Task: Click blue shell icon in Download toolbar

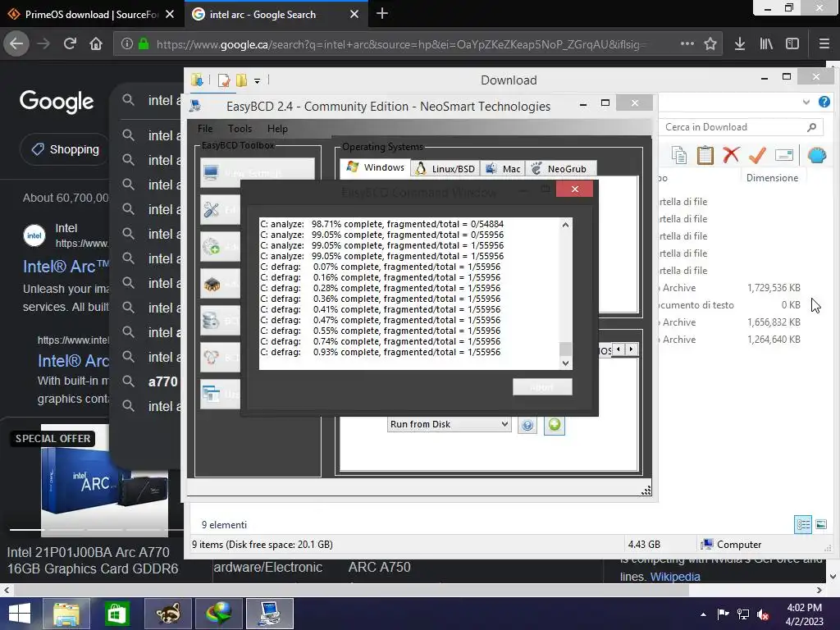Action: 817,155
